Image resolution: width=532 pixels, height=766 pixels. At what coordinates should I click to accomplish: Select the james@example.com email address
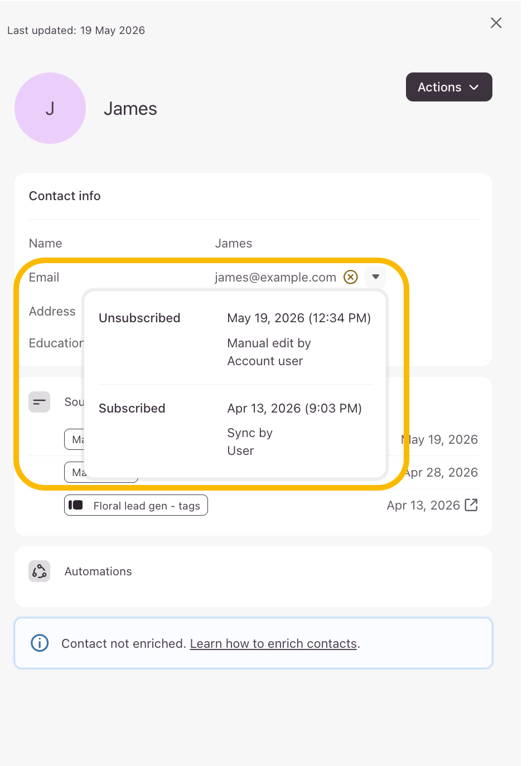pos(275,278)
